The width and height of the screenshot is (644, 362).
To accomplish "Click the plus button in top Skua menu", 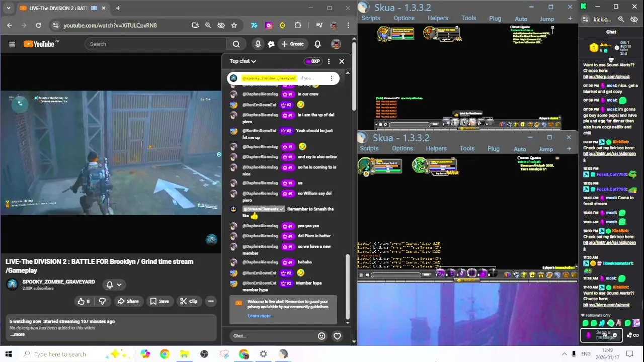I will coord(570,19).
